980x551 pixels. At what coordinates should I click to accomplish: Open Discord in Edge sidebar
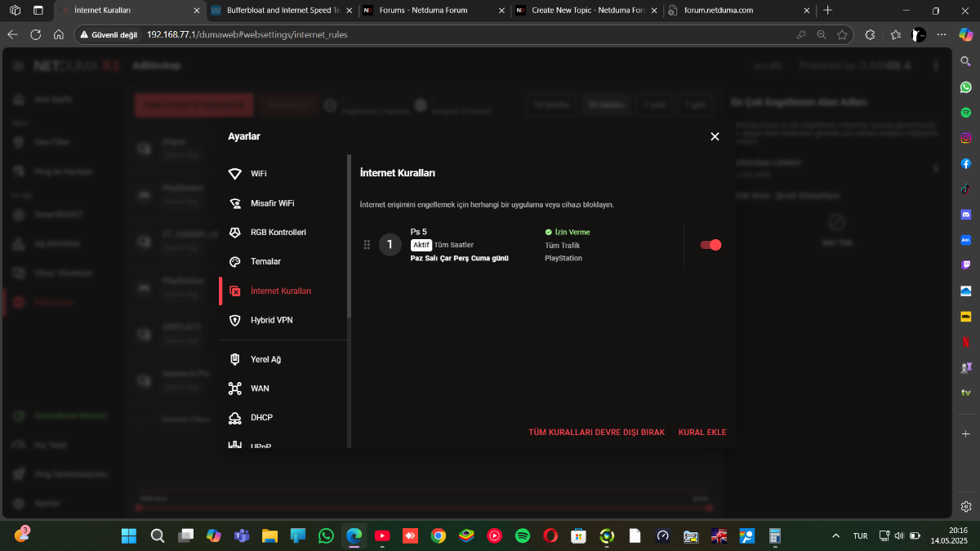pyautogui.click(x=966, y=214)
